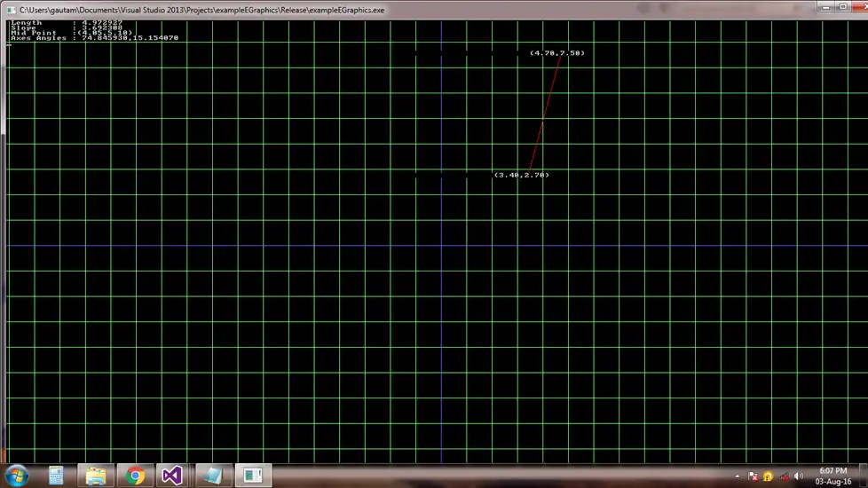
Task: Open the clock showing 6:07 PM
Action: 833,476
